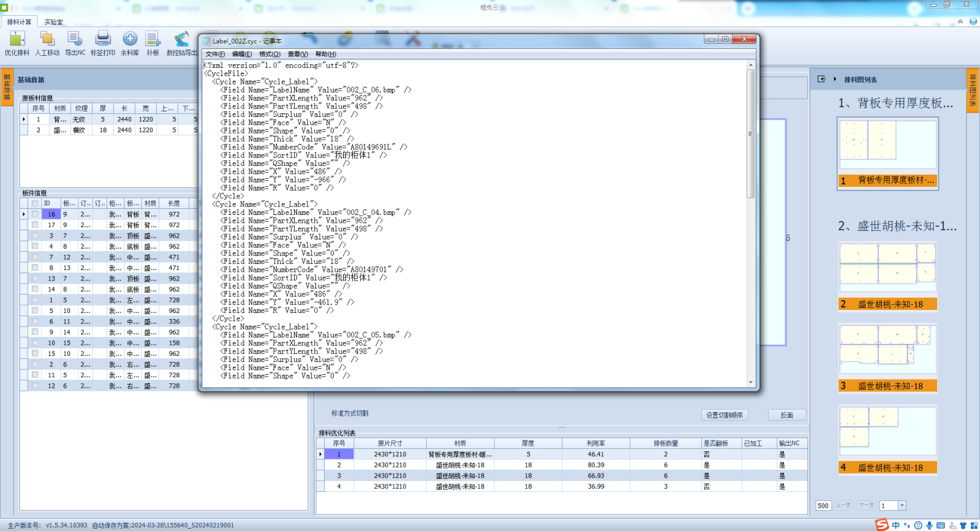Tick the checkbox in the row with ID 3
The image size is (980, 531).
point(35,236)
